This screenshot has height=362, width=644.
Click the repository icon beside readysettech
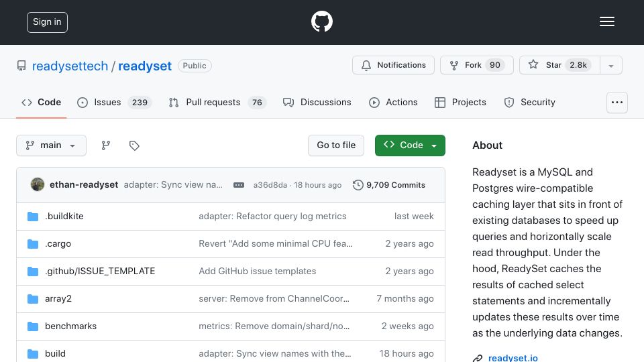21,66
